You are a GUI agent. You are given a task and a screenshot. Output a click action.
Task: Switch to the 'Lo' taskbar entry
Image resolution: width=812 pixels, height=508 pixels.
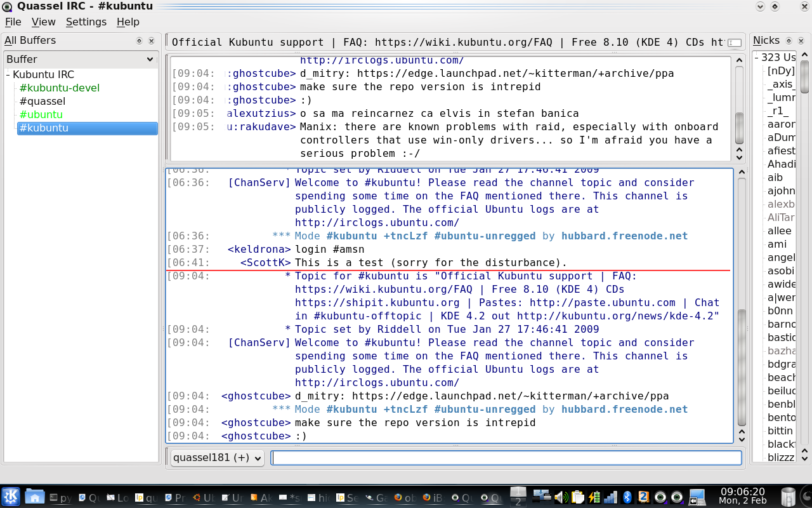click(x=117, y=497)
